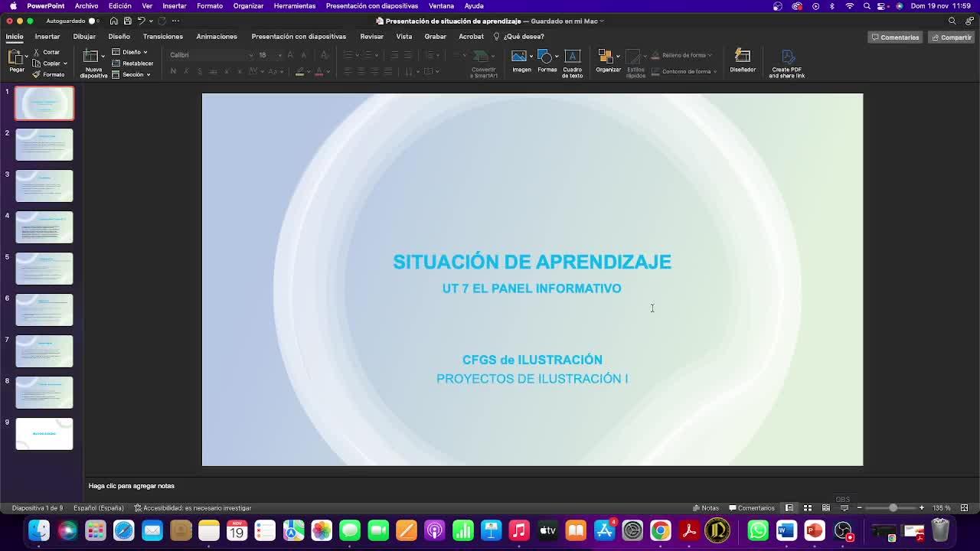The width and height of the screenshot is (980, 551).
Task: Toggle the Notas pane in status bar
Action: pos(705,508)
